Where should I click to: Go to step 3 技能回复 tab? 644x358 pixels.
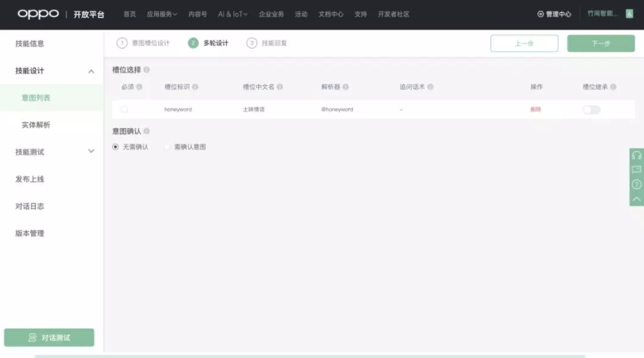pyautogui.click(x=267, y=43)
